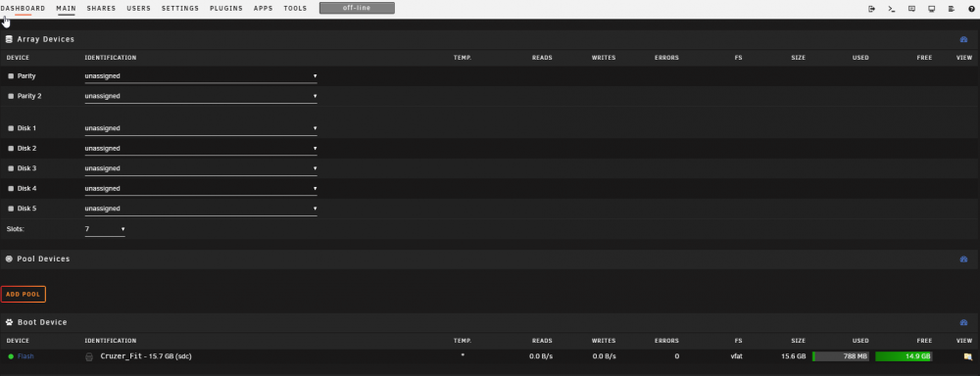Click the Array Devices section title

46,39
